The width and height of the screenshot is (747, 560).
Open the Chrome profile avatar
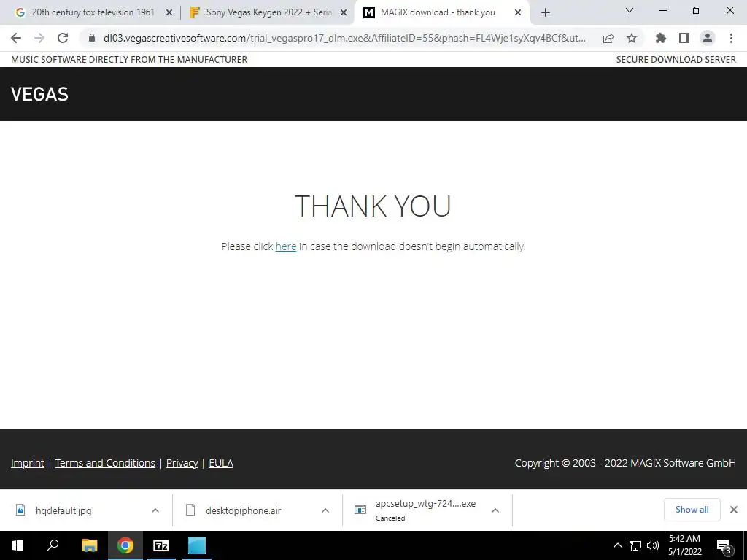click(x=708, y=38)
